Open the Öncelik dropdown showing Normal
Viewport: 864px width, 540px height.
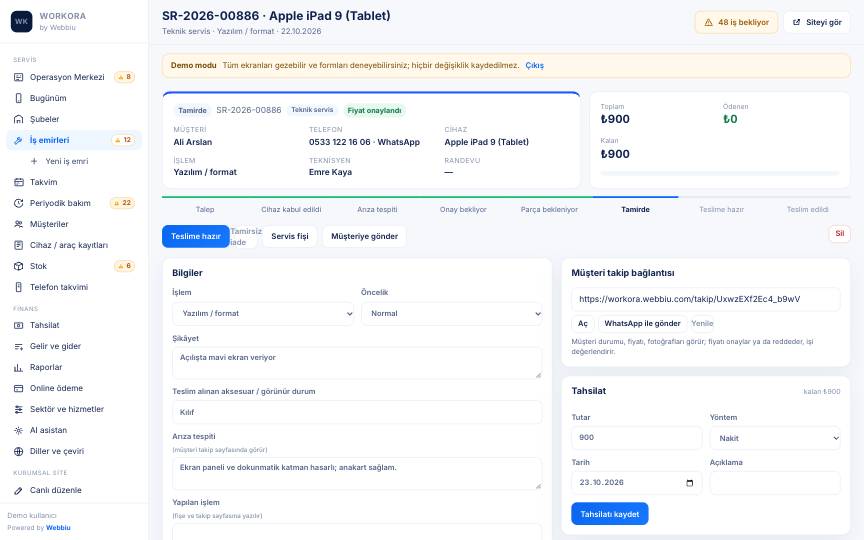[451, 314]
